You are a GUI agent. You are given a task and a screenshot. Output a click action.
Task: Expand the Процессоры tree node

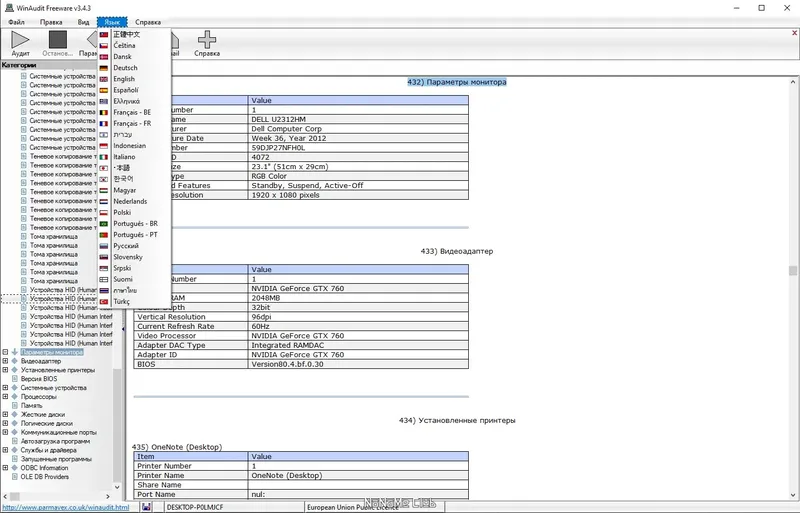[x=6, y=397]
